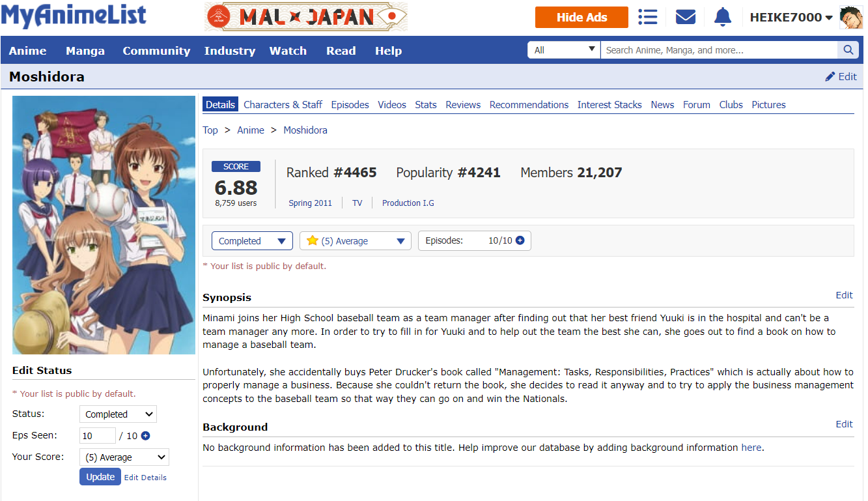Switch to Reviews tab
868x501 pixels.
point(463,105)
